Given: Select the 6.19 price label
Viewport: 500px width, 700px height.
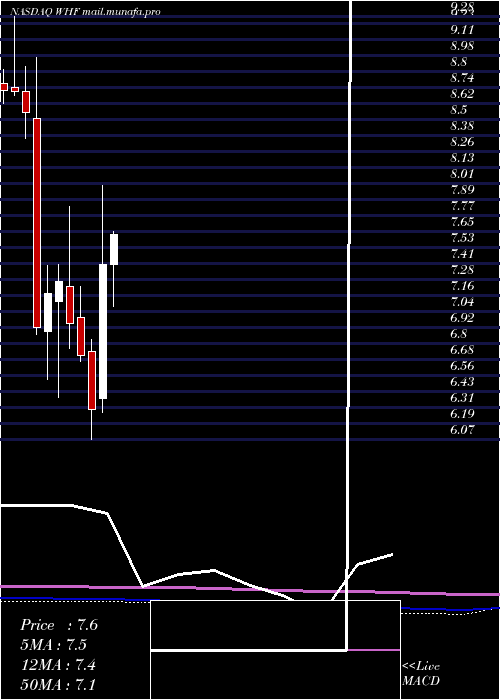Looking at the screenshot, I should 462,414.
